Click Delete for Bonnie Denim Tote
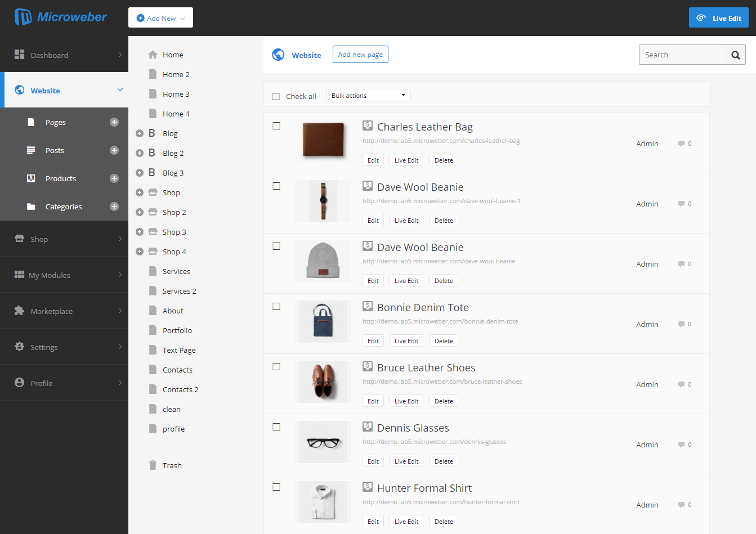This screenshot has height=534, width=756. tap(444, 341)
